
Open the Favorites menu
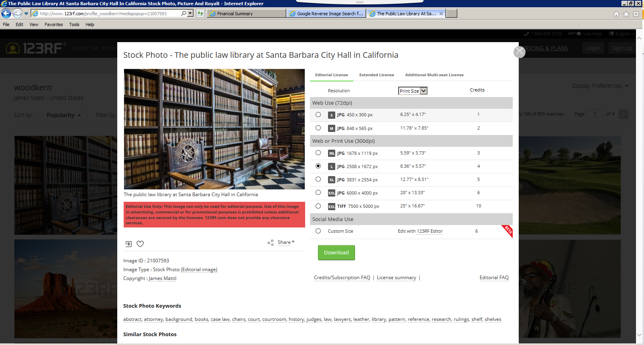coord(53,24)
